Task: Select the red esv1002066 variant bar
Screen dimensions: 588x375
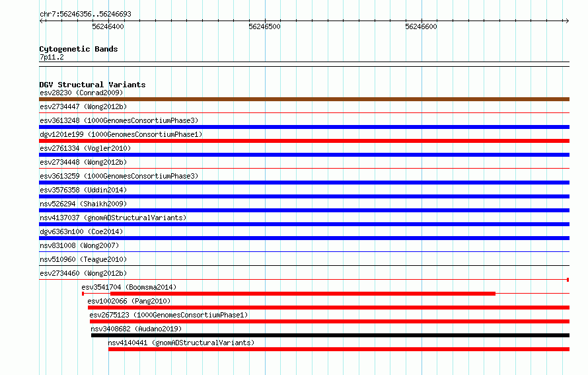Action: coord(328,308)
